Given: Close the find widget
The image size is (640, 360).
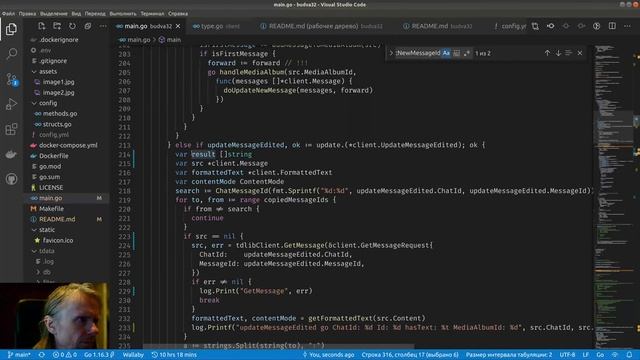Looking at the screenshot, I should [x=580, y=53].
